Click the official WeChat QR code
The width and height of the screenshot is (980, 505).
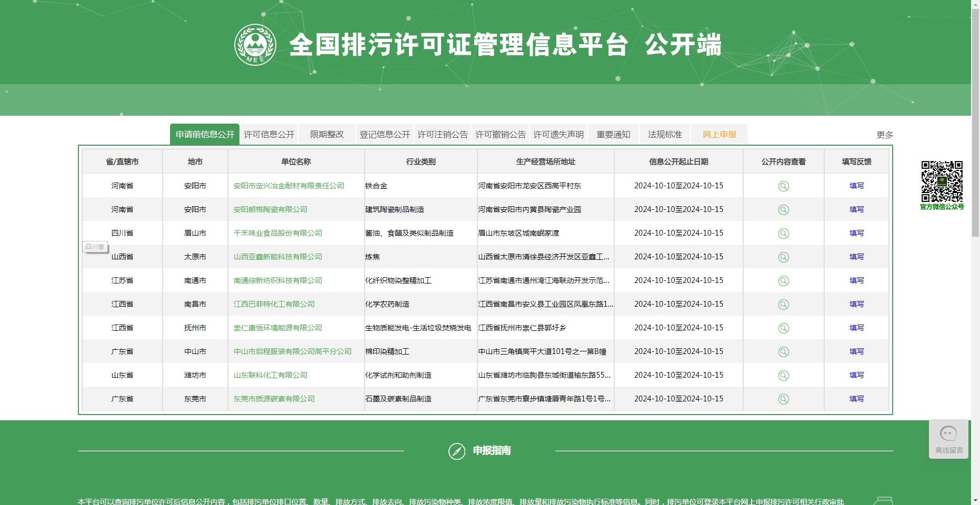942,181
